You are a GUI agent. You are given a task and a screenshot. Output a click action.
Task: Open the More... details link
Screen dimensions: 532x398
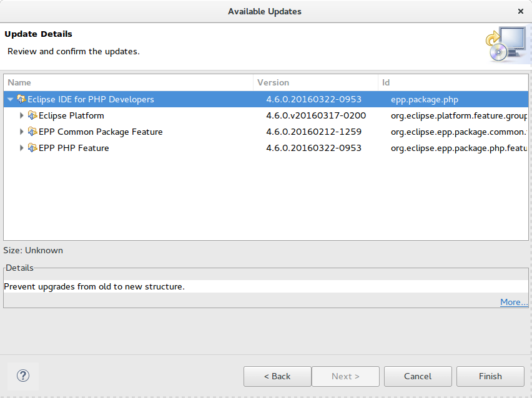point(514,302)
